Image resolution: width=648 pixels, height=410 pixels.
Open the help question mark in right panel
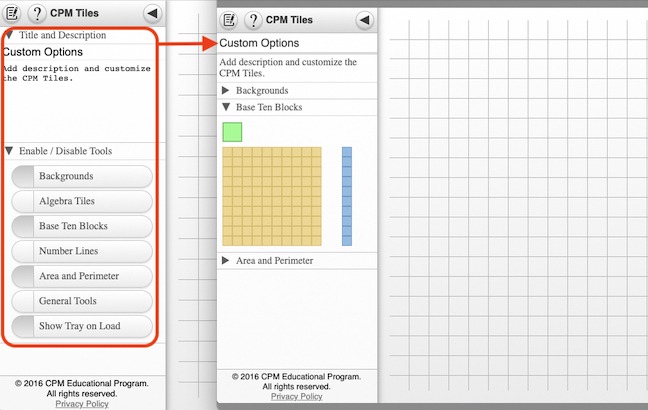coord(253,20)
